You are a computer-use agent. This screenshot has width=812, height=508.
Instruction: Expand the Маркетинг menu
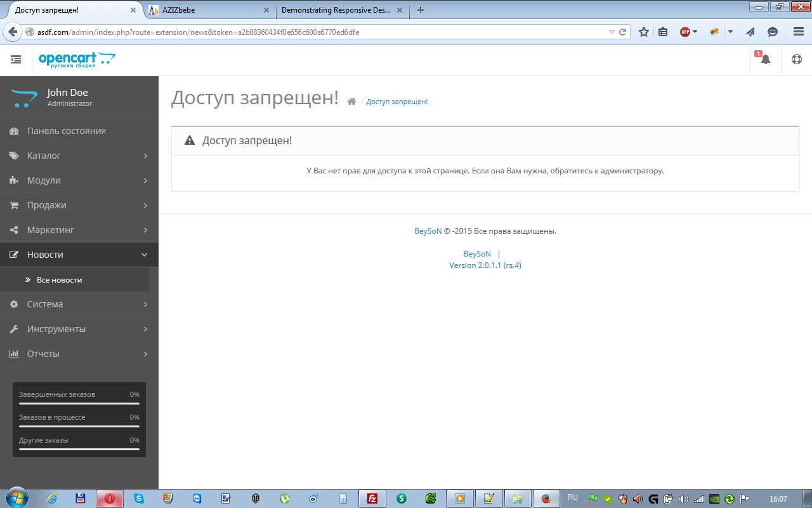point(79,230)
